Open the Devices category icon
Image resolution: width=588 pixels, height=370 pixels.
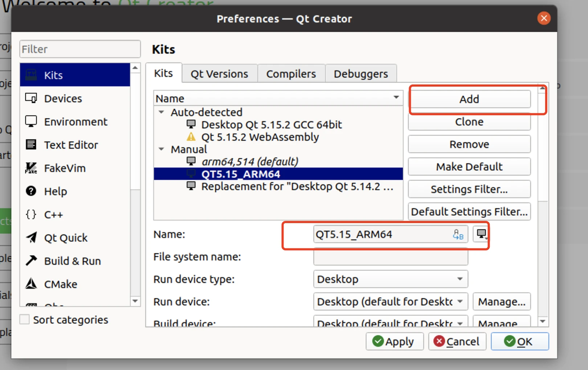click(x=31, y=99)
